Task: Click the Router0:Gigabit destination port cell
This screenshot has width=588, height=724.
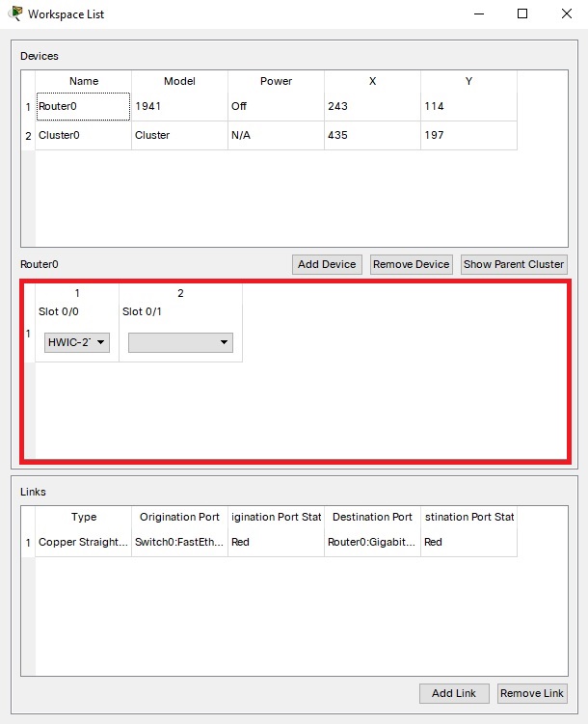Action: click(372, 542)
